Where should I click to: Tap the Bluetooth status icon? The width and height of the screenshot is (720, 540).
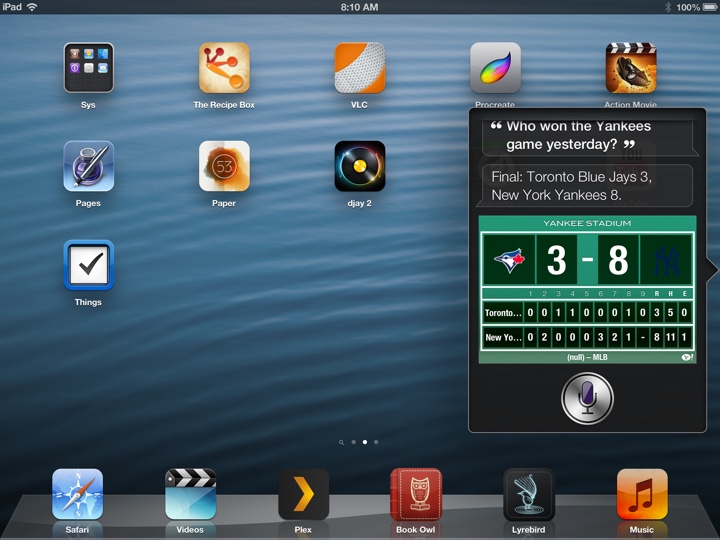668,7
